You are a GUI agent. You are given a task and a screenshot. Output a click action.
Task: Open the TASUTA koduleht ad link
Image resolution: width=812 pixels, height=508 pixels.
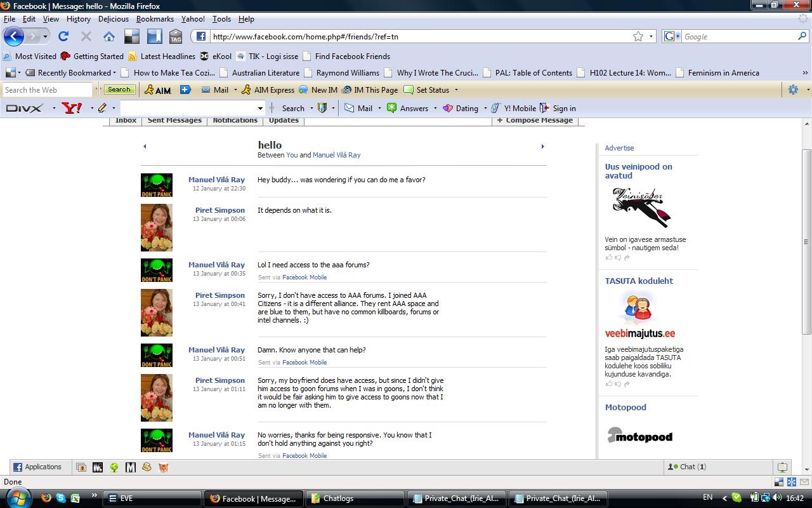[x=639, y=281]
